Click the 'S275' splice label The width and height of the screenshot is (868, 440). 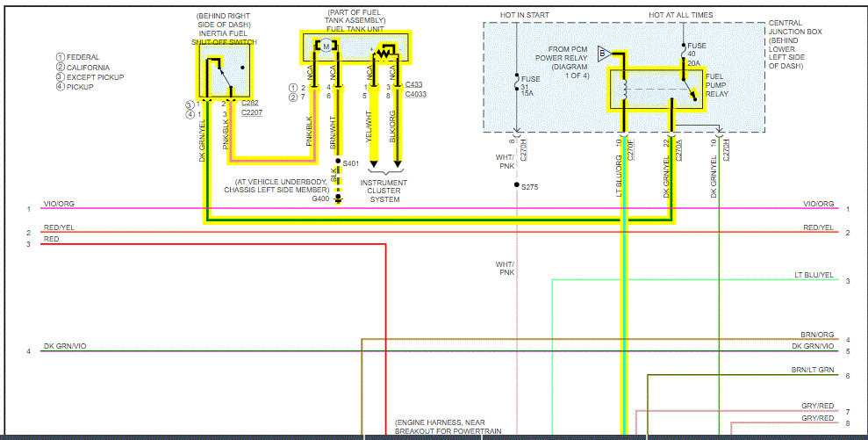(x=529, y=187)
